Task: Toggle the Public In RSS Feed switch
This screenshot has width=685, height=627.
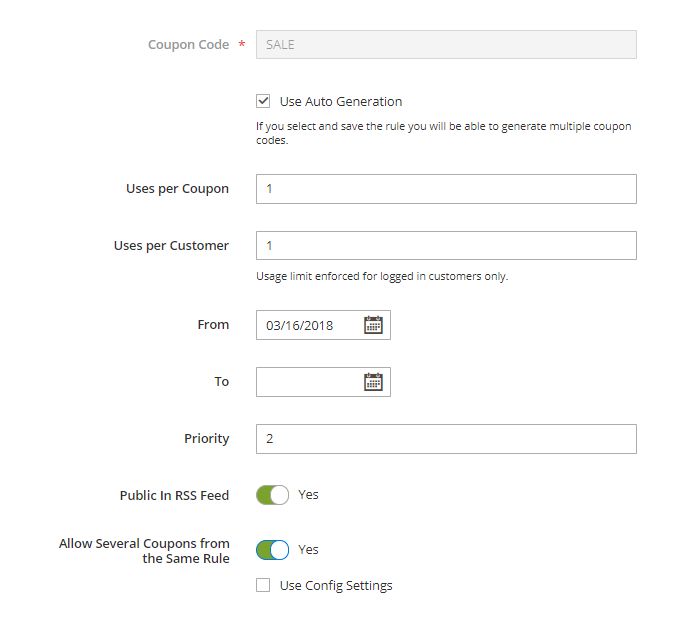Action: [x=272, y=495]
